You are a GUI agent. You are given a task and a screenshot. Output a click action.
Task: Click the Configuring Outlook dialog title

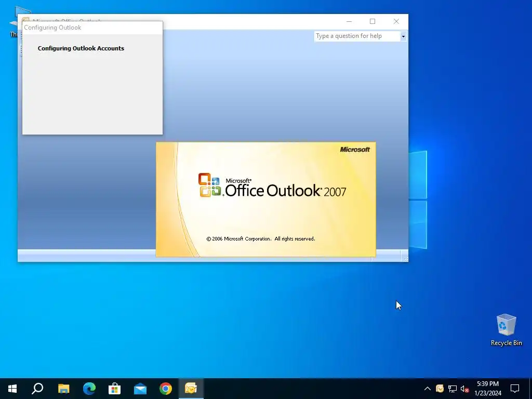(52, 28)
